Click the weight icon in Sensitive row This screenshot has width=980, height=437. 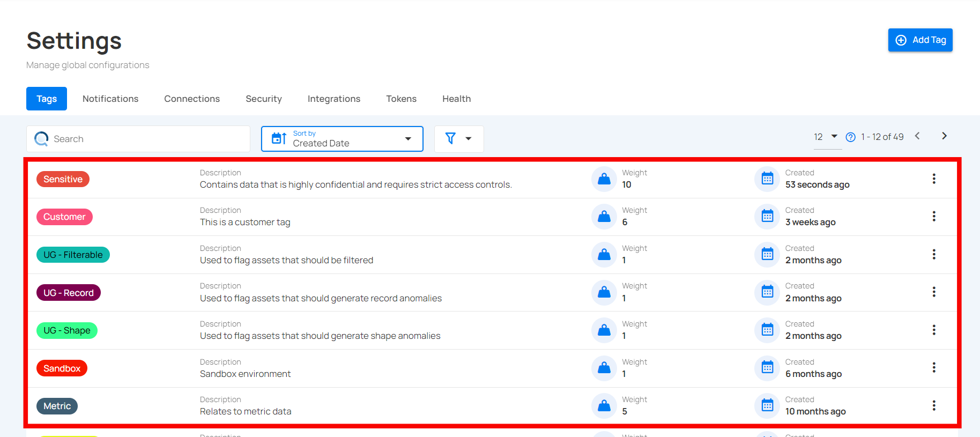point(604,179)
